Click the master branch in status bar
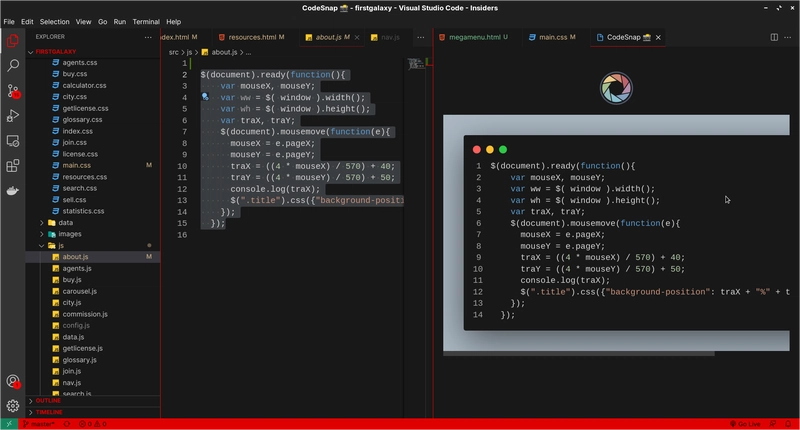Screen dimensions: 800x430 [39, 424]
